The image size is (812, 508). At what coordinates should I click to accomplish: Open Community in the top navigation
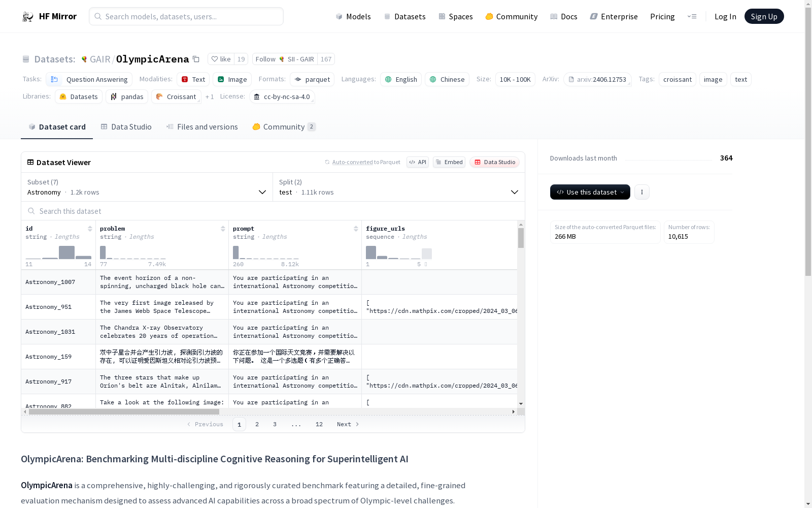tap(512, 17)
